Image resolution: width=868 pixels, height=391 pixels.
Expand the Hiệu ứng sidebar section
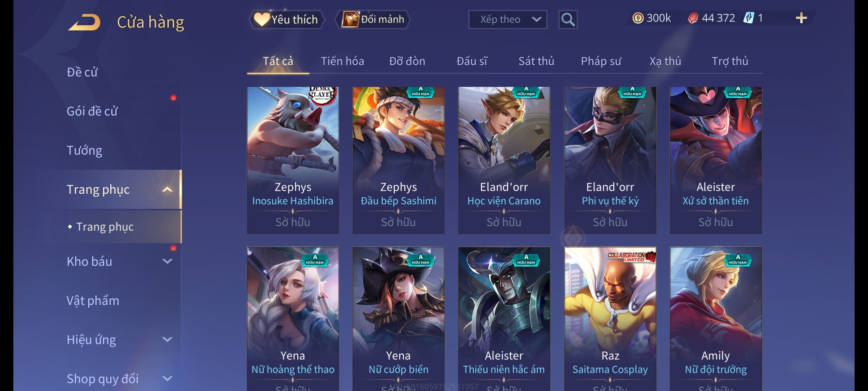click(167, 340)
